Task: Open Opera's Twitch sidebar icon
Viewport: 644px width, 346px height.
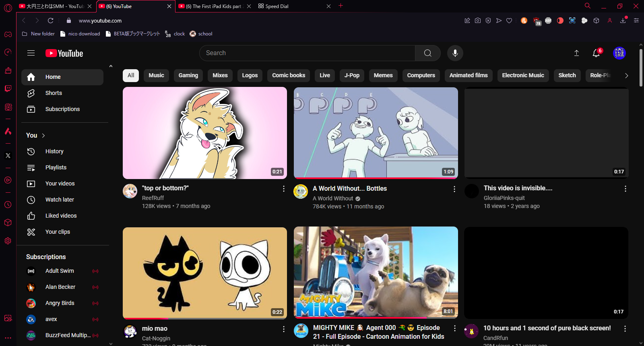Action: (8, 89)
